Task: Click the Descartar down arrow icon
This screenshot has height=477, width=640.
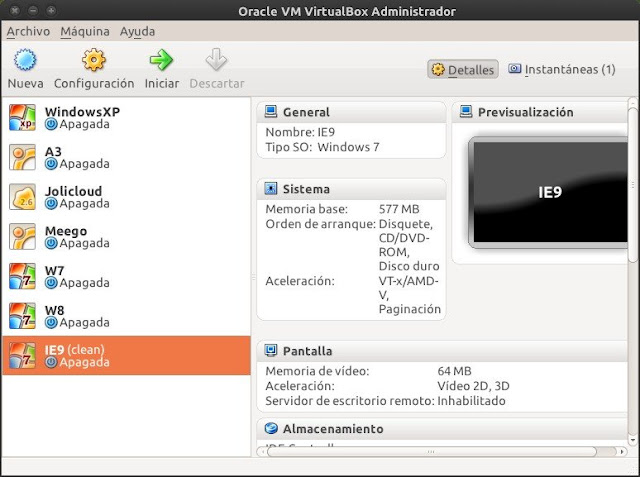Action: tap(216, 60)
